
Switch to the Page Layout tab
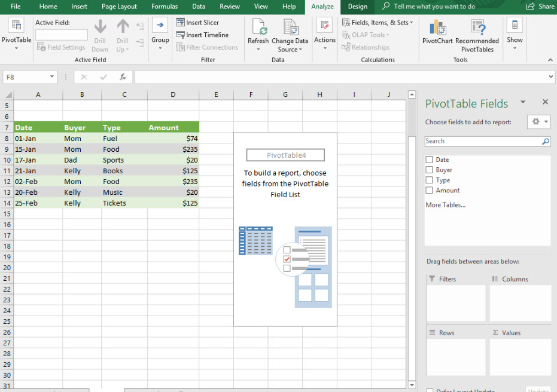pos(119,7)
